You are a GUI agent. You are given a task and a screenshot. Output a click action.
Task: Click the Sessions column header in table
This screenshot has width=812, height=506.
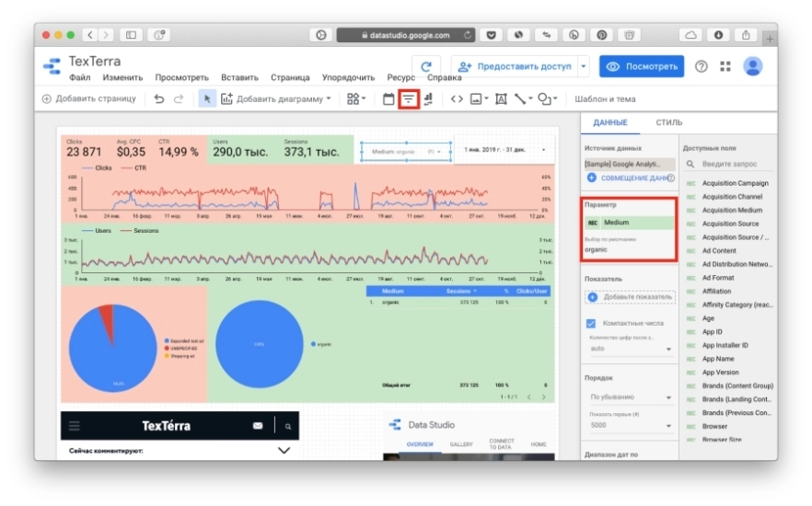coord(461,292)
